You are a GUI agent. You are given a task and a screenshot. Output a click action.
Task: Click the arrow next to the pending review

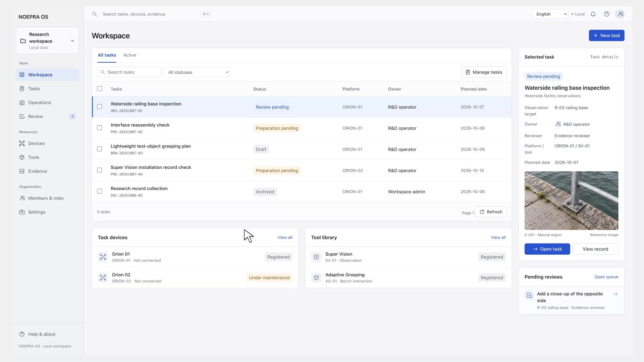(615, 294)
